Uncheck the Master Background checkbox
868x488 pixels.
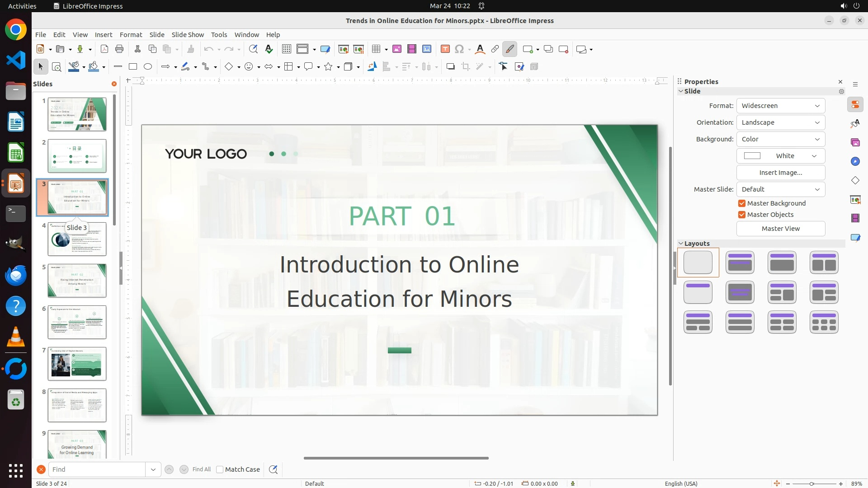coord(742,203)
